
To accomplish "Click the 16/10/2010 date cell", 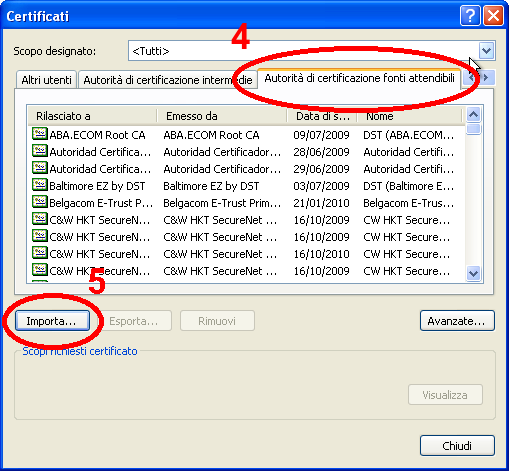I will [321, 254].
